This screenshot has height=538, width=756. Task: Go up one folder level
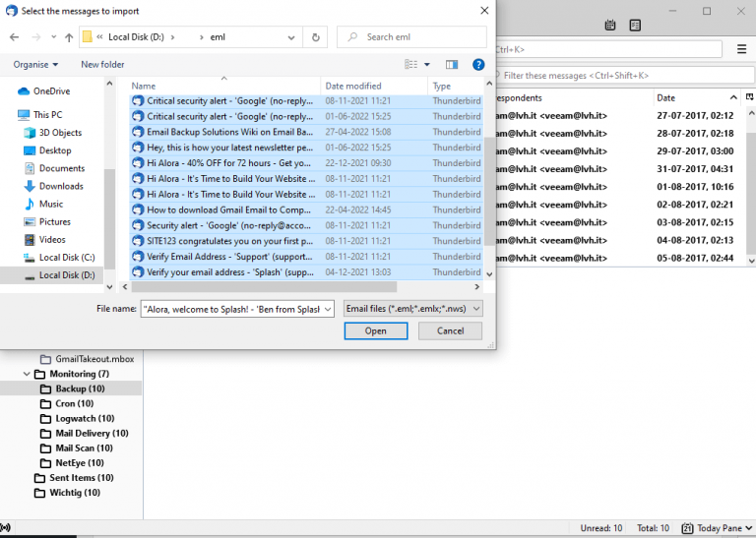69,37
